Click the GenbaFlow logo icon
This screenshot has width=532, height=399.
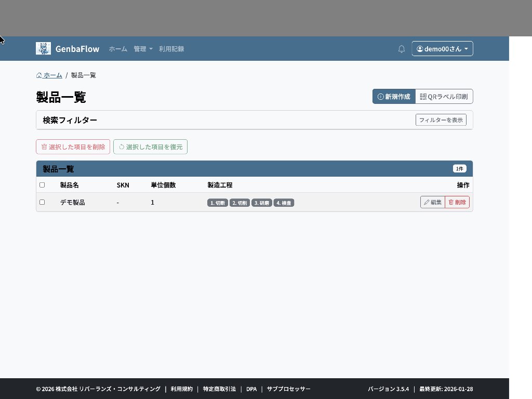click(x=43, y=48)
